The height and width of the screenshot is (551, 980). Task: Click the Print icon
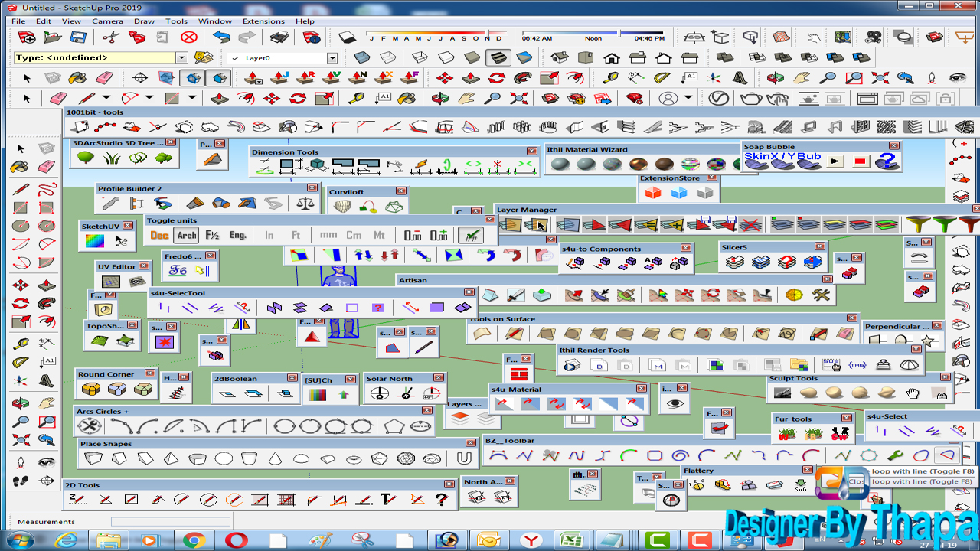click(x=279, y=37)
